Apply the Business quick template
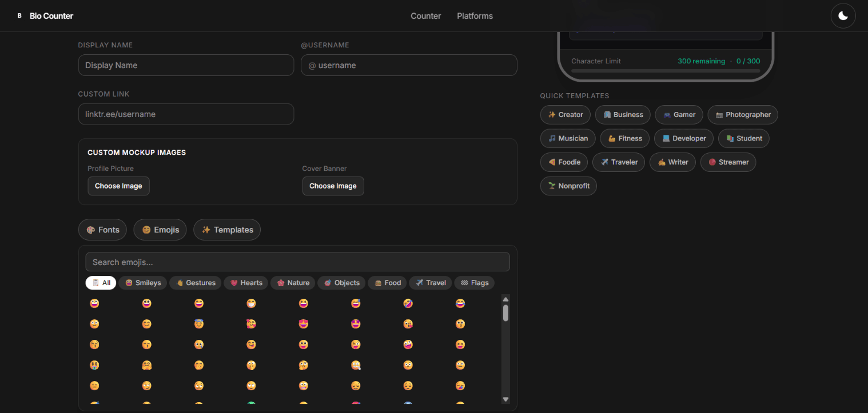The width and height of the screenshot is (868, 413). tap(623, 115)
